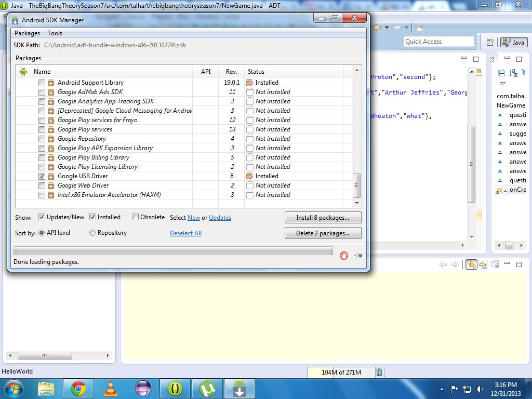This screenshot has height=399, width=532.
Task: Click alphabetical Sort icon in Outline view
Action: pyautogui.click(x=513, y=73)
